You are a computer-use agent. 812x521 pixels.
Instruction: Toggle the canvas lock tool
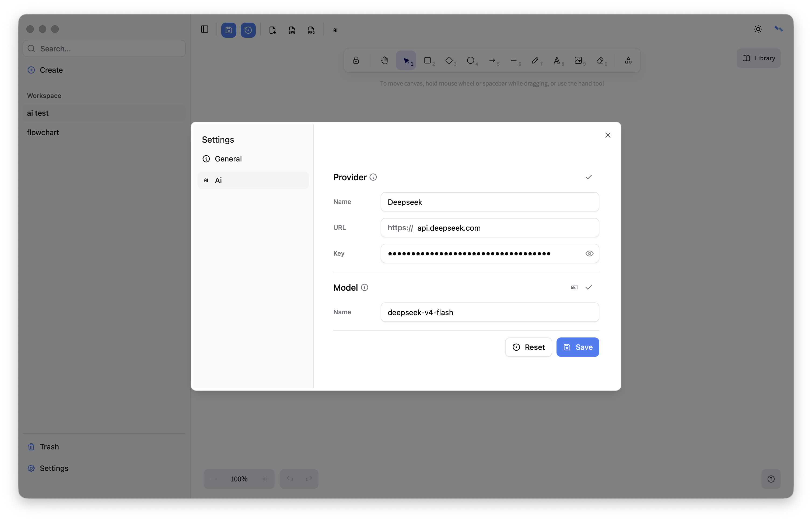point(356,61)
